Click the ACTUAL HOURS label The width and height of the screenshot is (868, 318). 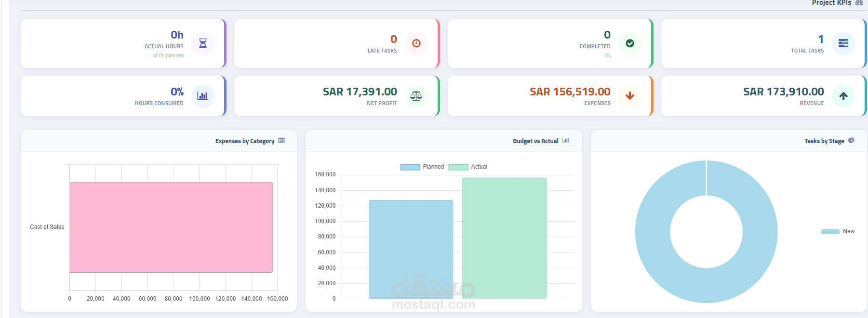click(164, 46)
